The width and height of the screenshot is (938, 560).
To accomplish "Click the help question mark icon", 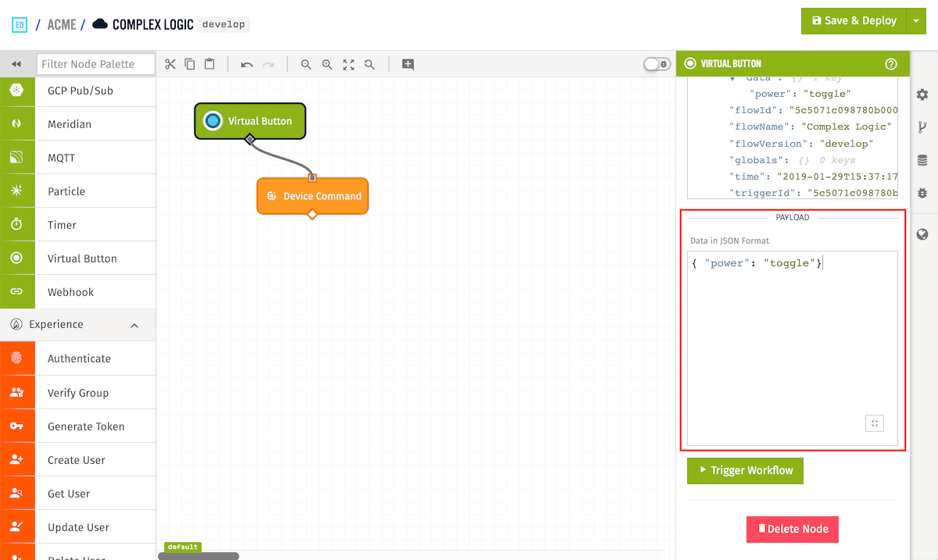I will click(x=890, y=64).
